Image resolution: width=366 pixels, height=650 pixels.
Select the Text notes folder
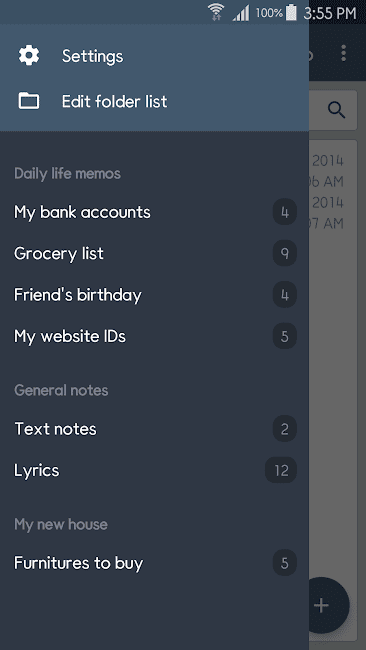point(155,429)
